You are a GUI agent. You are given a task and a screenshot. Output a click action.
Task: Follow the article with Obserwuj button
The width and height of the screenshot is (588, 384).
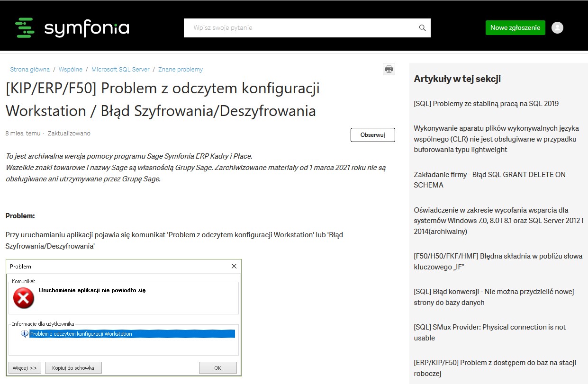pyautogui.click(x=373, y=135)
